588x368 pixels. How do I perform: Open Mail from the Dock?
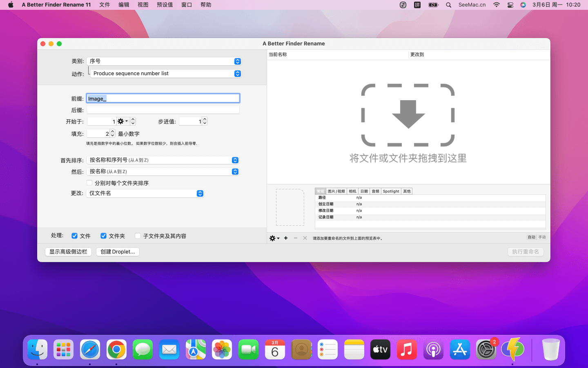[x=169, y=350]
